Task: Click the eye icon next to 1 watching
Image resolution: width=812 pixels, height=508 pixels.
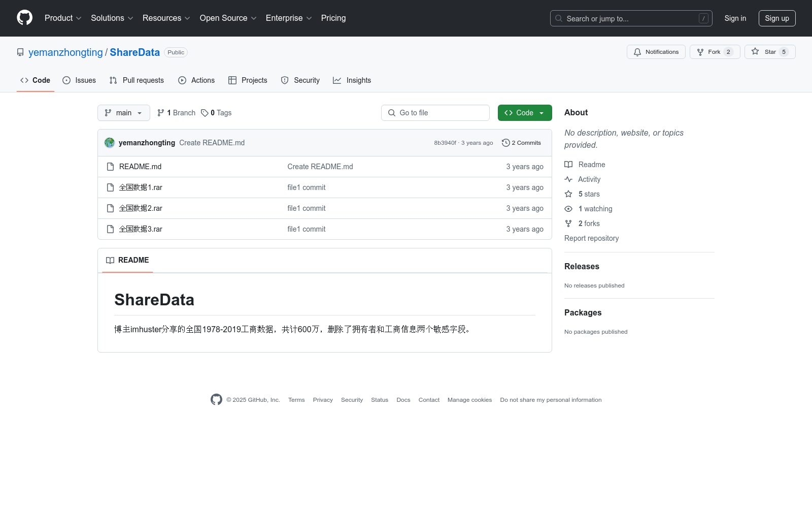Action: (568, 209)
